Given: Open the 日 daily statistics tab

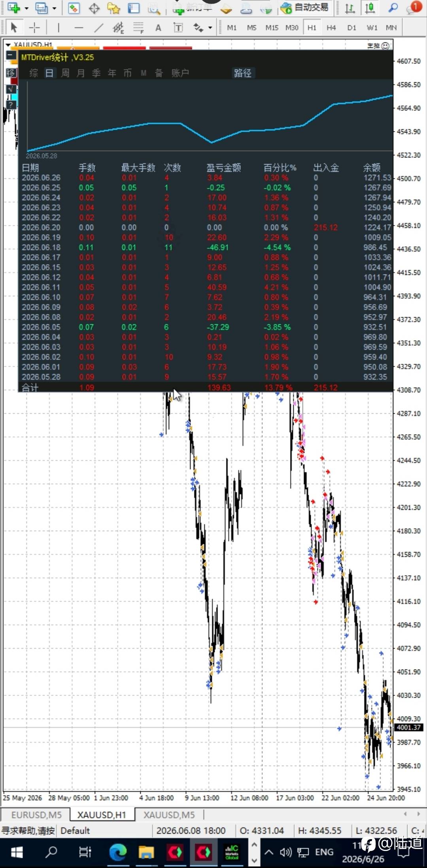Looking at the screenshot, I should click(49, 73).
